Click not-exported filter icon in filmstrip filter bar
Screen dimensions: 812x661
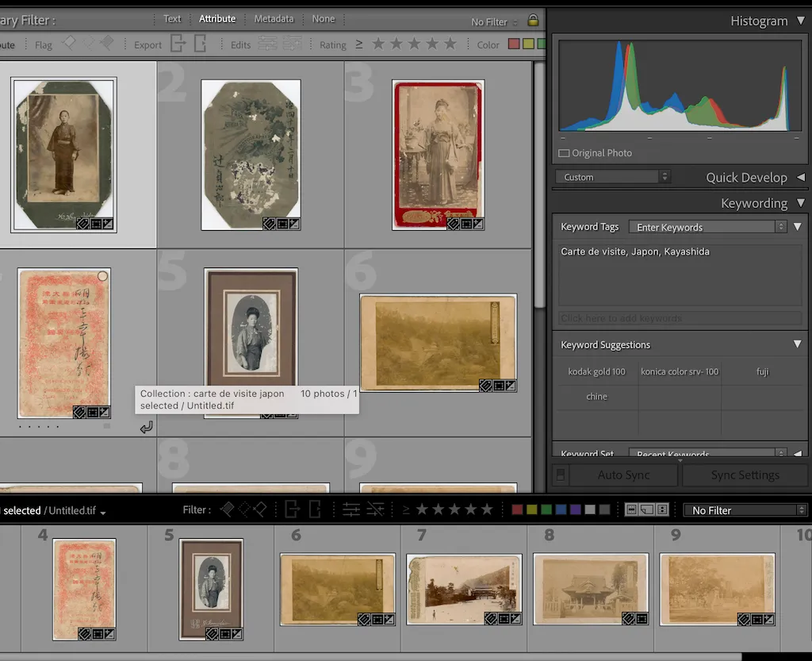tap(315, 509)
